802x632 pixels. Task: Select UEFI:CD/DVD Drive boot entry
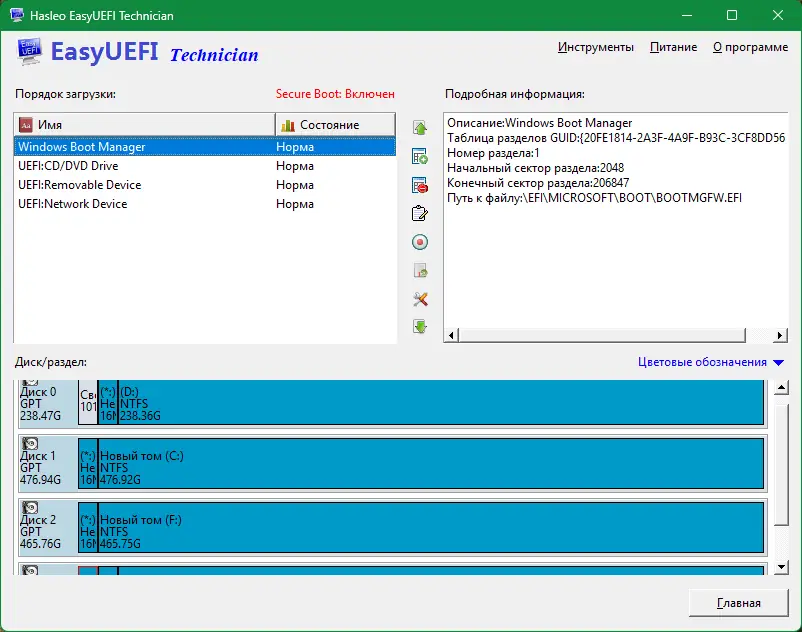pyautogui.click(x=205, y=166)
